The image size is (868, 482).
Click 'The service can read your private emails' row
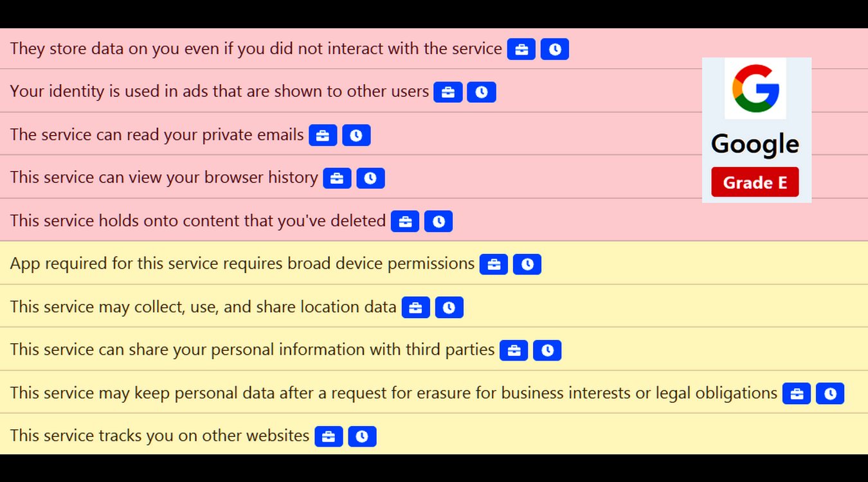(x=434, y=134)
